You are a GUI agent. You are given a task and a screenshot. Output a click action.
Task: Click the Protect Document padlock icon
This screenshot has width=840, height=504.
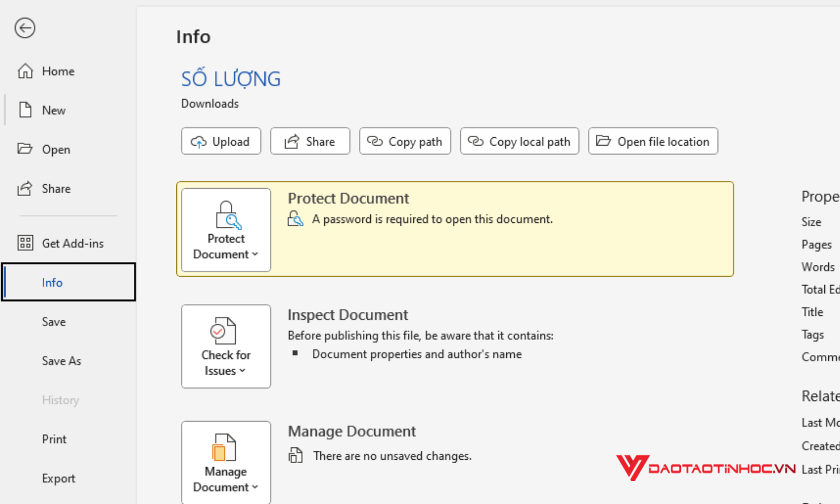226,216
